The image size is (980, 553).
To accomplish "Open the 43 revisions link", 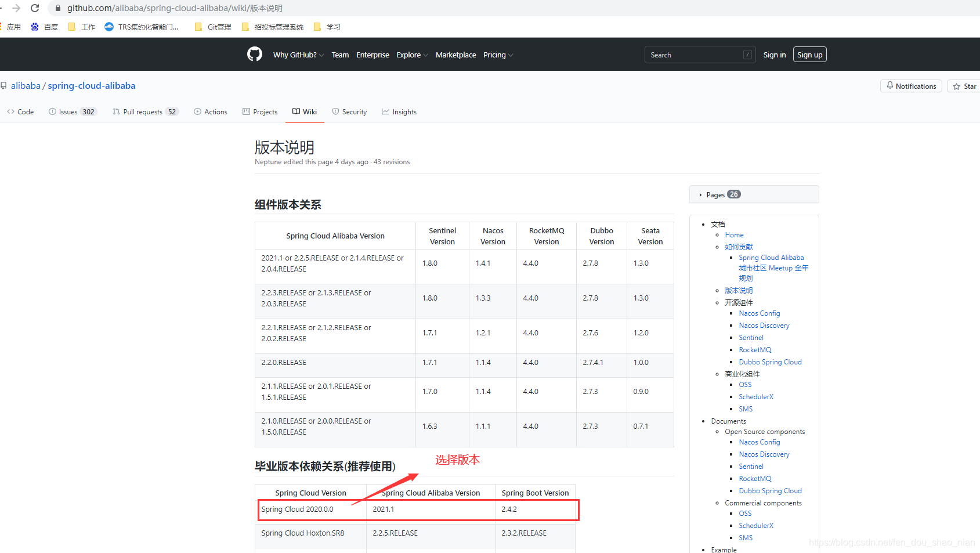I will coord(392,162).
